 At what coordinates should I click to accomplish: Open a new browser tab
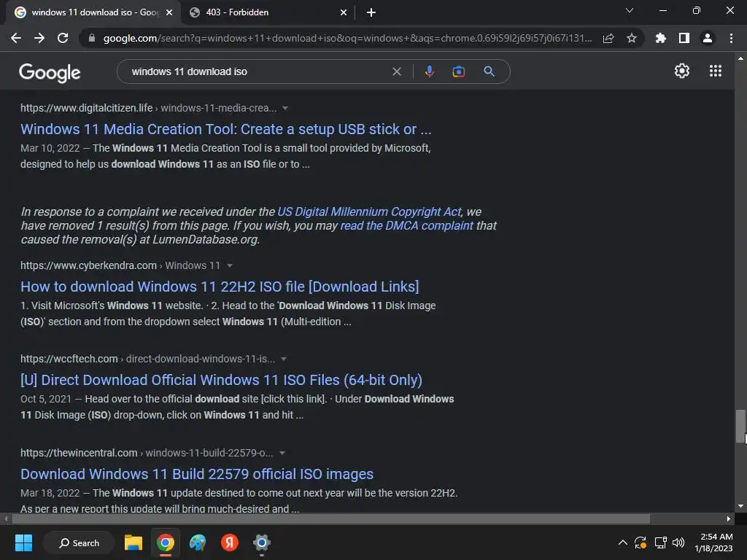click(371, 13)
